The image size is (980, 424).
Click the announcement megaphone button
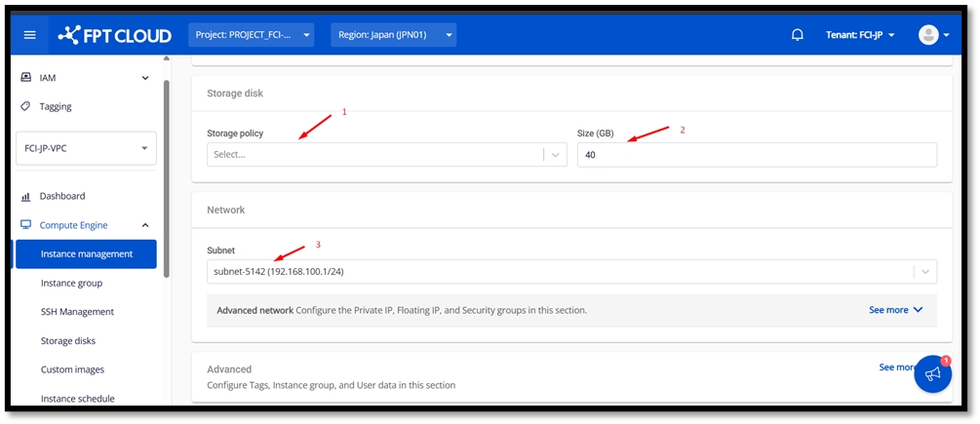click(x=932, y=374)
